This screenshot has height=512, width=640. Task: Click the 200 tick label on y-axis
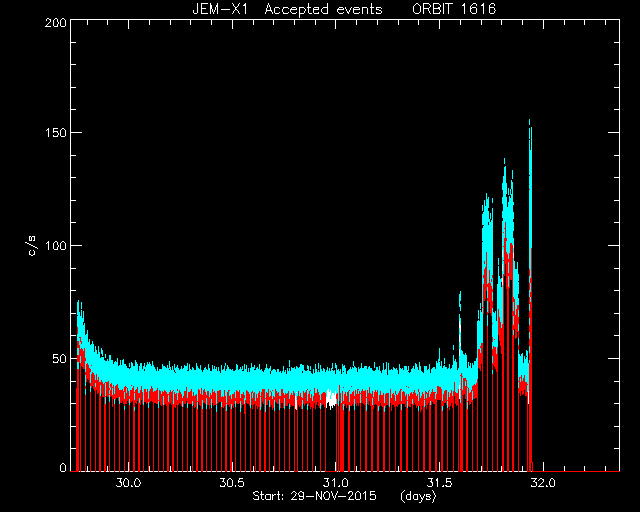[56, 23]
